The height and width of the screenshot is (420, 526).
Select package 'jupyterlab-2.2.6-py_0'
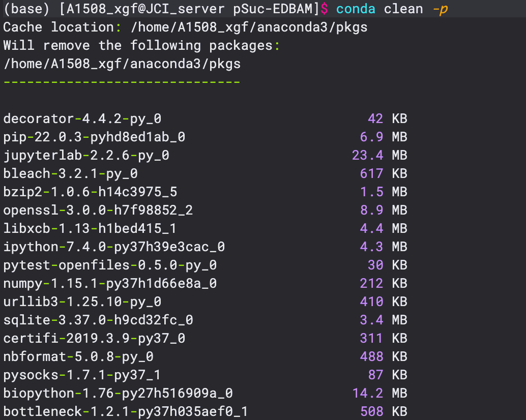[86, 156]
